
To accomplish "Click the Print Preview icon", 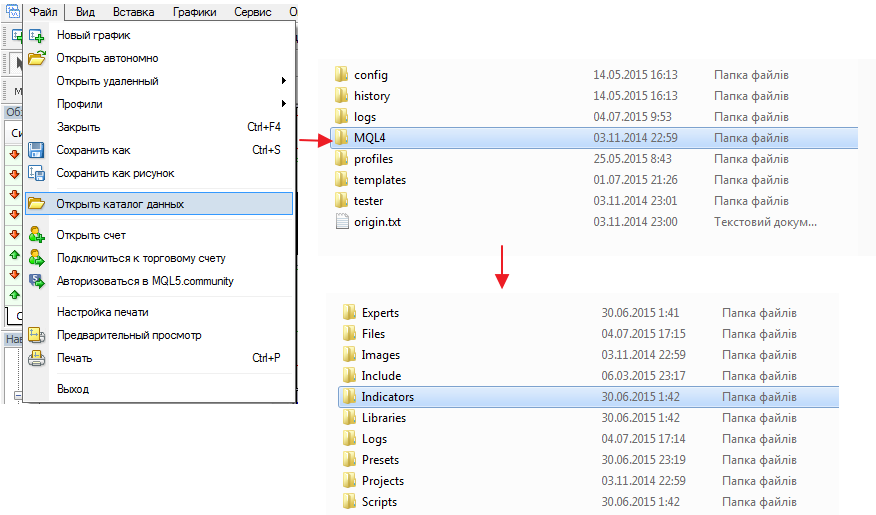I will tap(37, 335).
